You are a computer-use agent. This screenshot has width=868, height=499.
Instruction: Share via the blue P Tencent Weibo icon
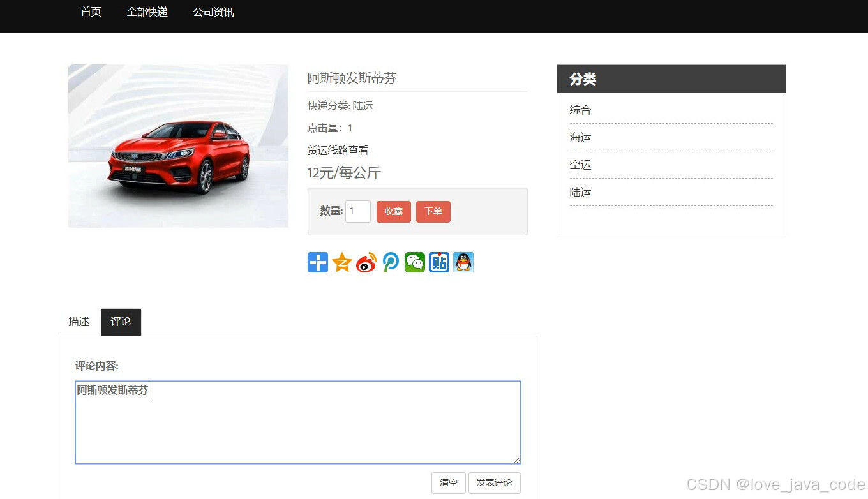(x=391, y=262)
